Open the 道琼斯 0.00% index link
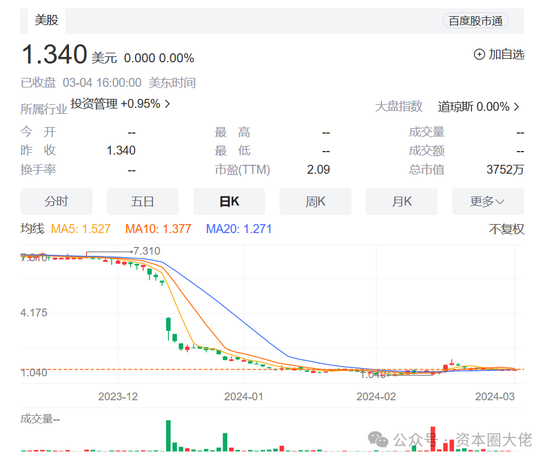The width and height of the screenshot is (550, 462). pyautogui.click(x=478, y=107)
